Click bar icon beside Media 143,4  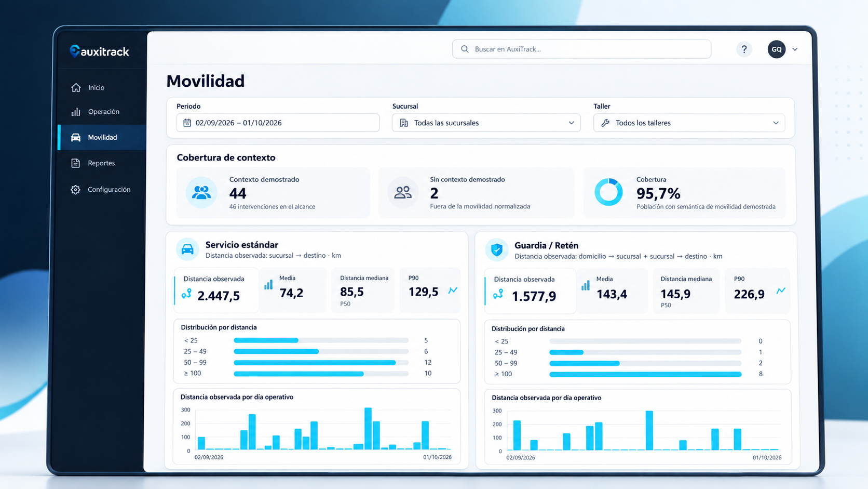click(x=586, y=286)
